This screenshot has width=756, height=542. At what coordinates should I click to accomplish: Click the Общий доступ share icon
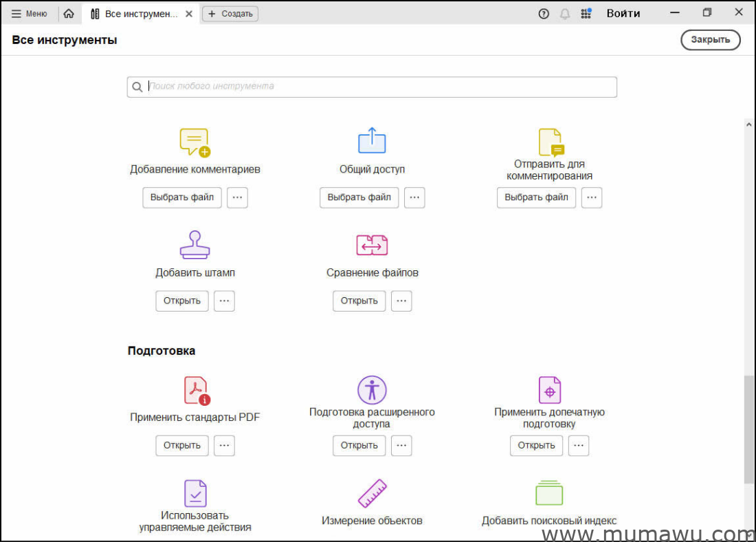(372, 141)
